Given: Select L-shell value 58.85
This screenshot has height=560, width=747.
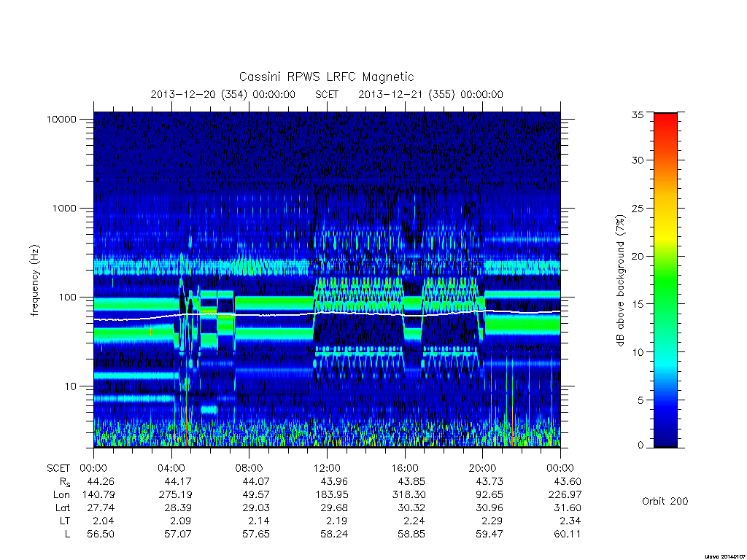Looking at the screenshot, I should pos(411,534).
